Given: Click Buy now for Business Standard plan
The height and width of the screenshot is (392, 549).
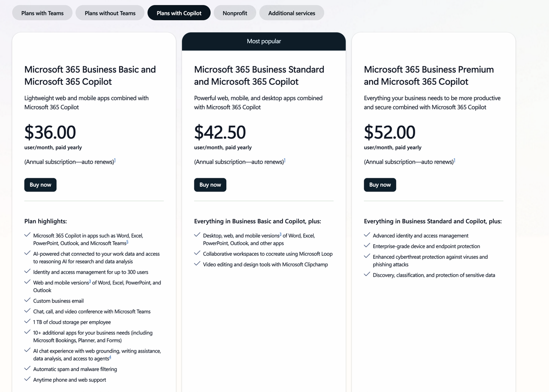Looking at the screenshot, I should pos(210,185).
